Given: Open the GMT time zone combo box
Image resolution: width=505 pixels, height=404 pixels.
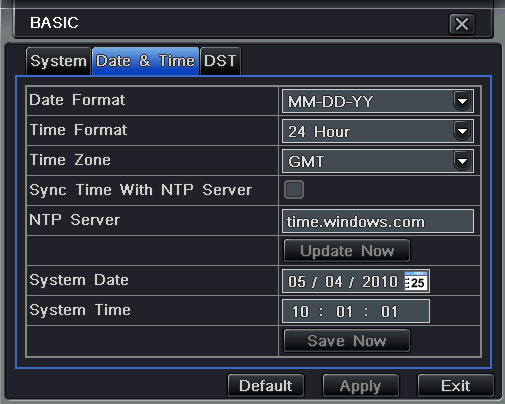Looking at the screenshot, I should click(378, 161).
